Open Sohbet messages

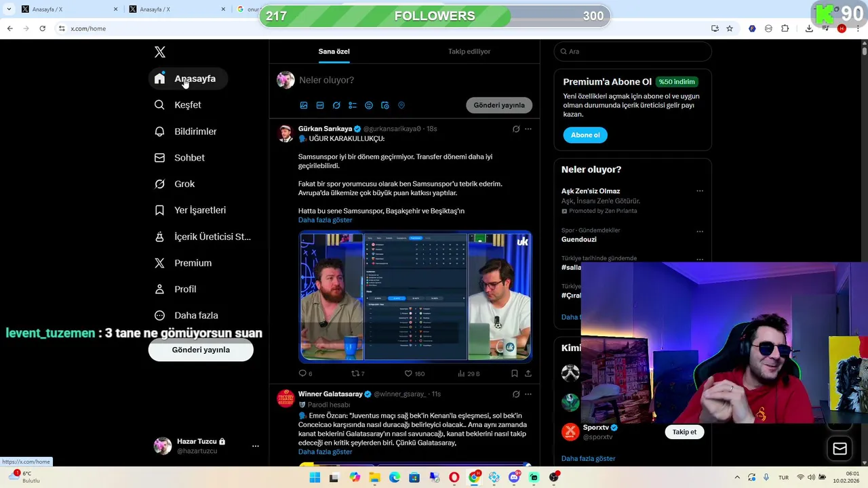(180, 158)
